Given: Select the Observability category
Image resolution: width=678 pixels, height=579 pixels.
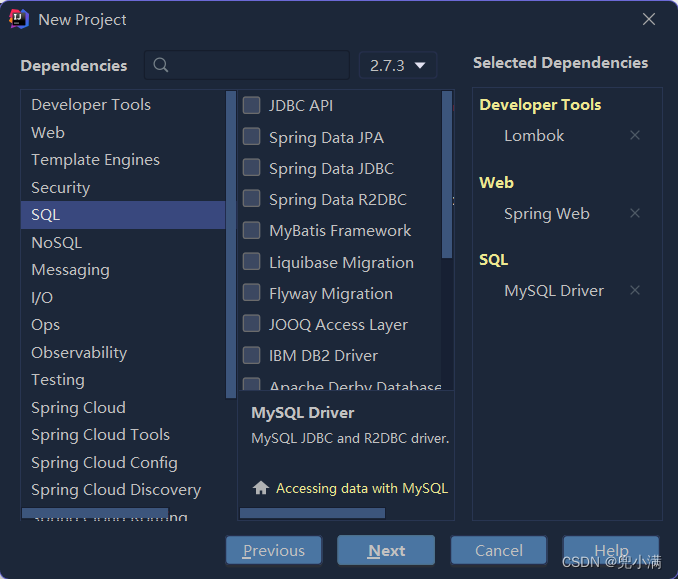Looking at the screenshot, I should tap(123, 352).
